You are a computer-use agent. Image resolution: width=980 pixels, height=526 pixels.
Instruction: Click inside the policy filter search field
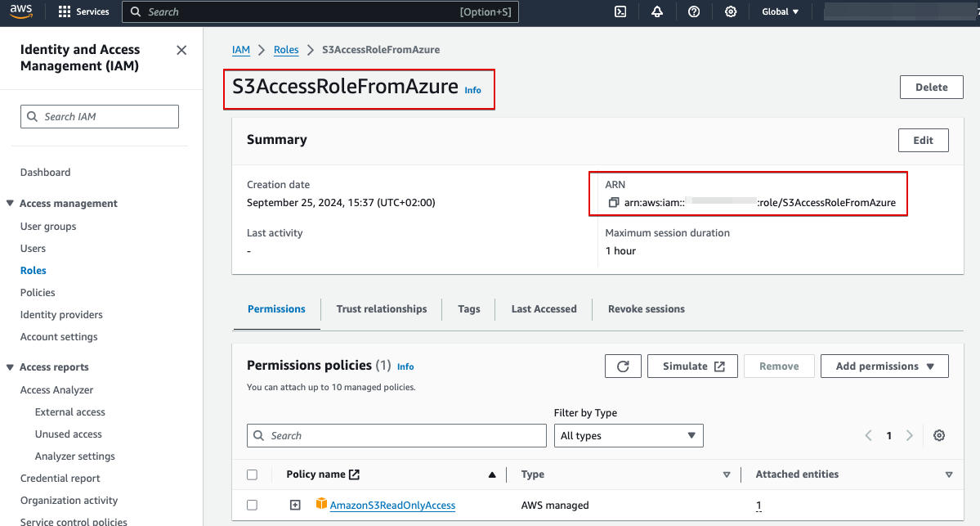tap(396, 435)
